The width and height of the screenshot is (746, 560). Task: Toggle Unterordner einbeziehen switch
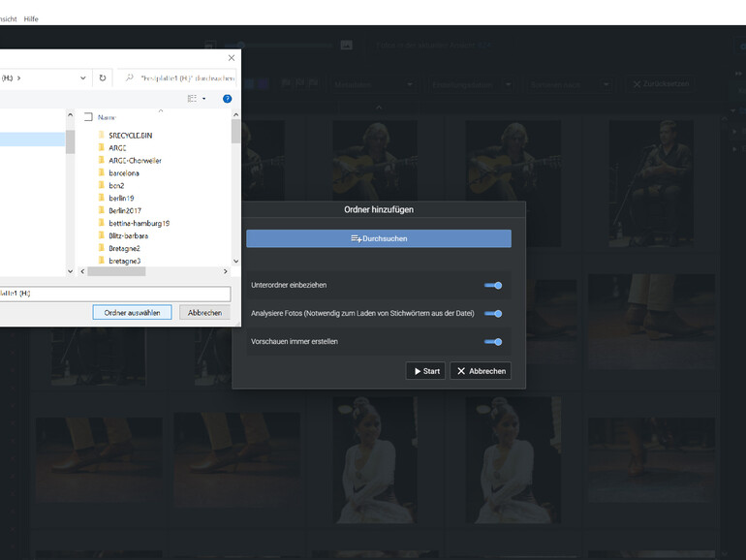coord(493,286)
